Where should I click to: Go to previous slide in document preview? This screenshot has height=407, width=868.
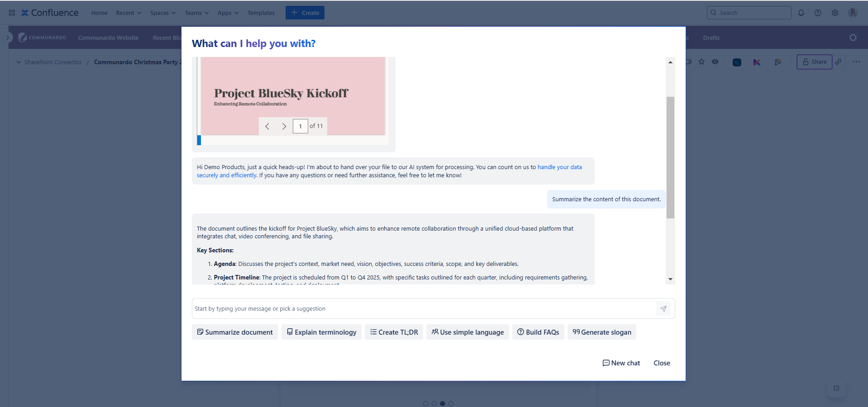[x=267, y=127]
